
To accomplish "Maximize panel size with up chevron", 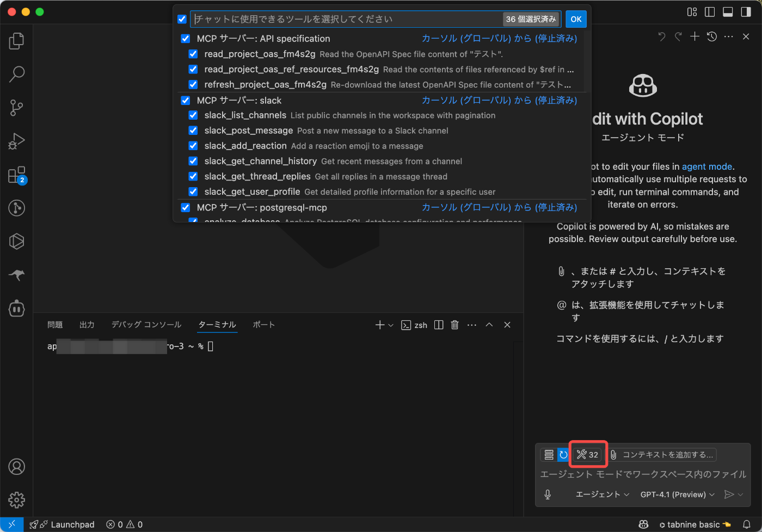I will pyautogui.click(x=489, y=325).
